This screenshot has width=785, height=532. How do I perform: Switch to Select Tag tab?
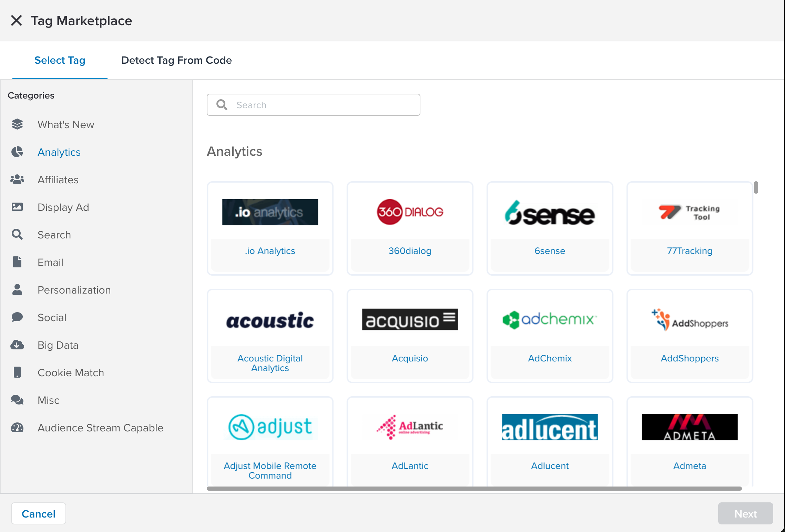[x=60, y=60]
